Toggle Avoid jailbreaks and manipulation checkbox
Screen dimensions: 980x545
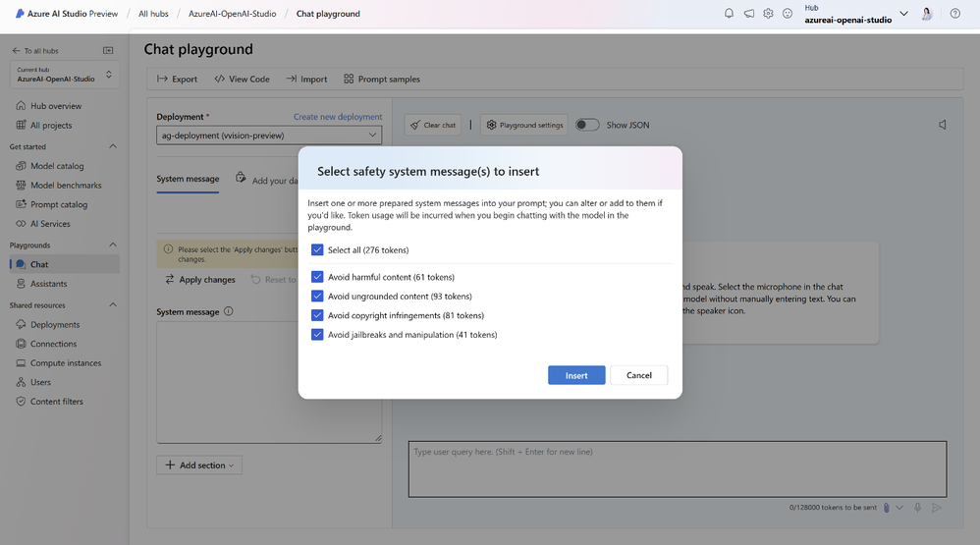317,335
